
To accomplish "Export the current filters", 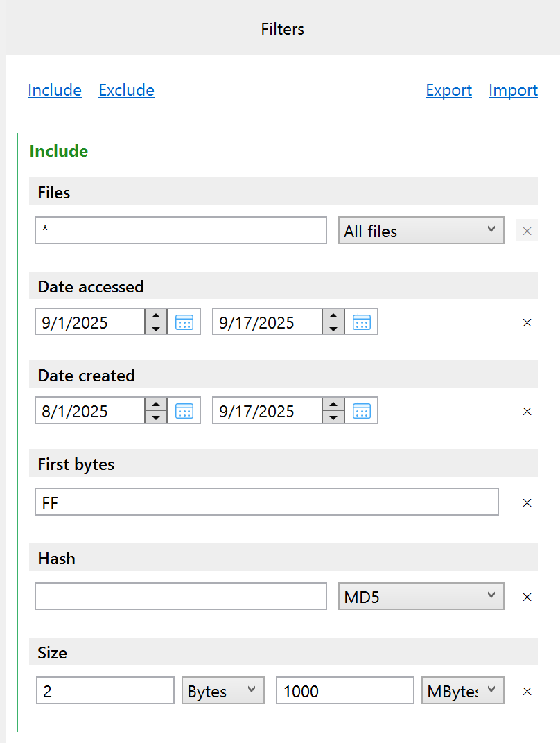I will tap(448, 90).
